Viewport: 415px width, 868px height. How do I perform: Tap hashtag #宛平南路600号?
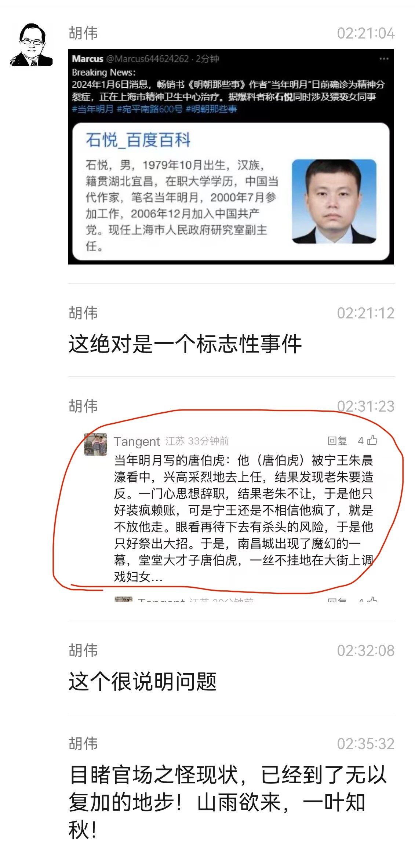[150, 109]
